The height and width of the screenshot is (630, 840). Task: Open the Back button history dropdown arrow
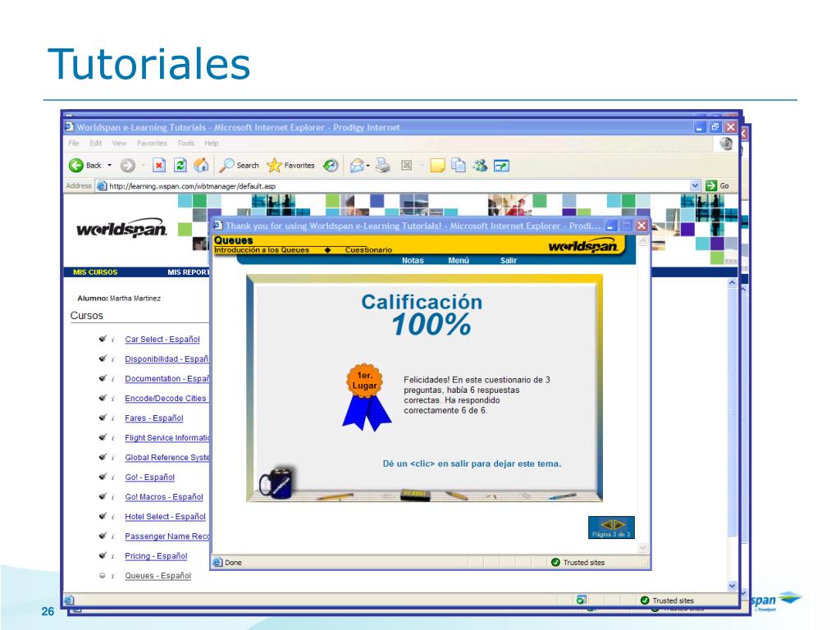click(110, 166)
